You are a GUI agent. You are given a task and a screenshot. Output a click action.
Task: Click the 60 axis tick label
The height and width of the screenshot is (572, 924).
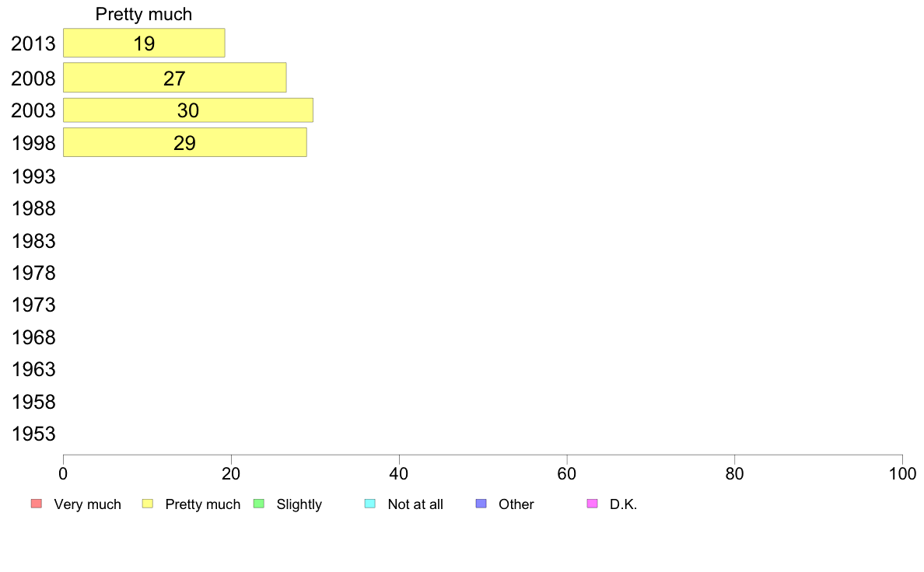pyautogui.click(x=567, y=473)
